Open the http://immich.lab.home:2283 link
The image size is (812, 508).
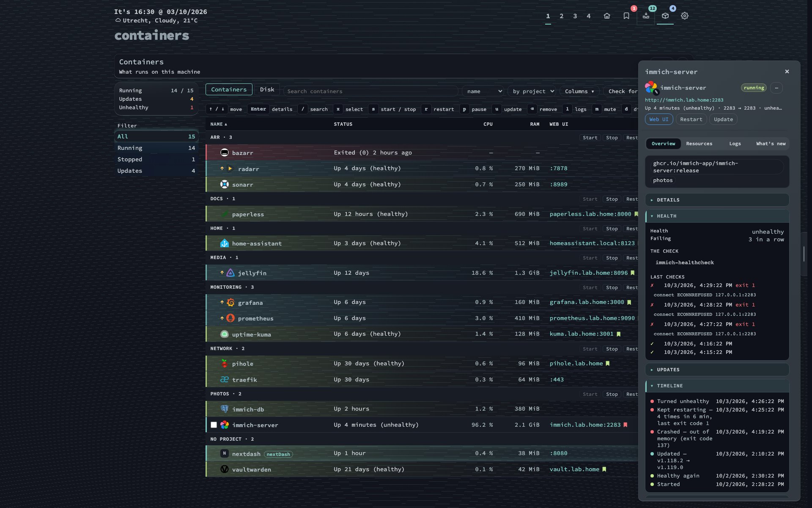click(x=684, y=100)
